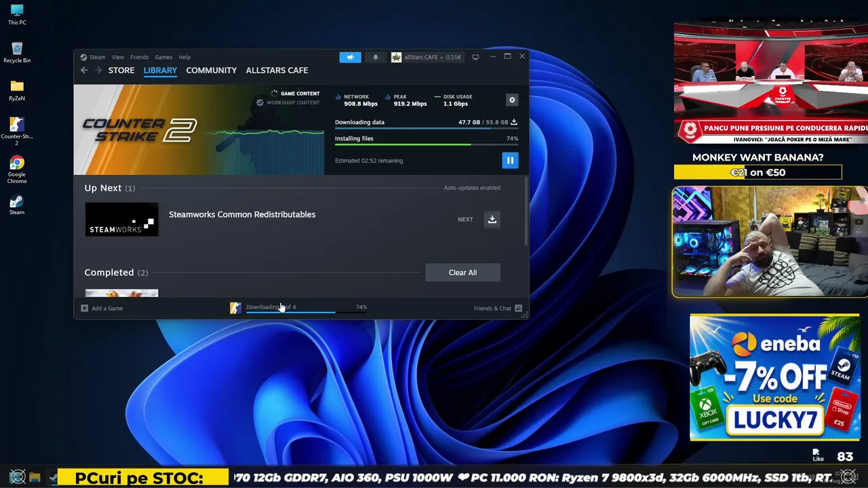Image resolution: width=868 pixels, height=488 pixels.
Task: Select the Counter-Strike 2 desktop shortcut
Action: (x=17, y=131)
